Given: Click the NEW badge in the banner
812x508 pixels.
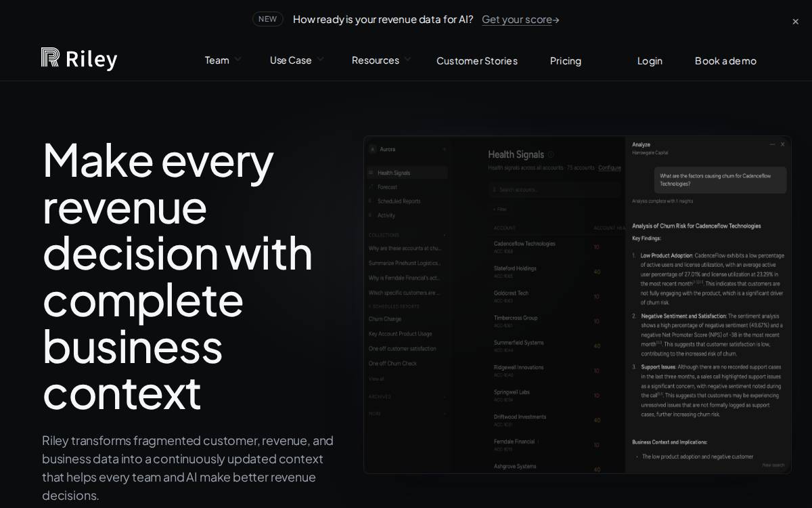Looking at the screenshot, I should click(267, 19).
